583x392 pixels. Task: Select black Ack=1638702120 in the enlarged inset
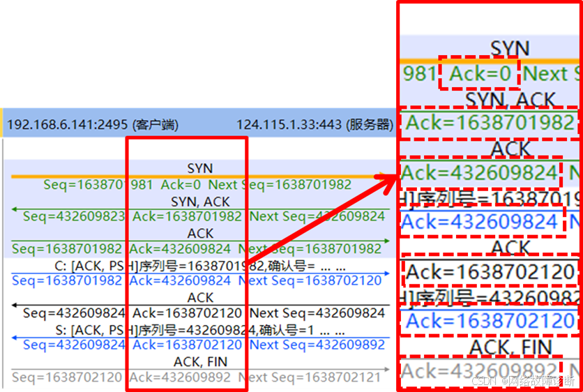coord(490,272)
